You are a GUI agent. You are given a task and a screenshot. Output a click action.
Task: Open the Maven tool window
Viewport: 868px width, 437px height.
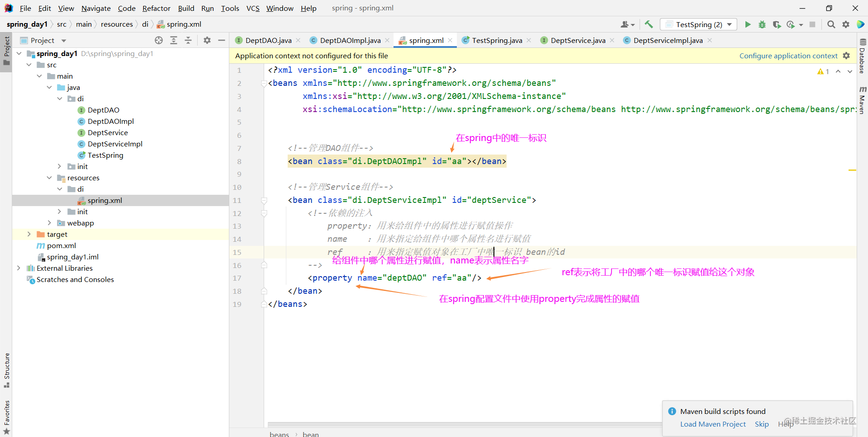click(863, 100)
